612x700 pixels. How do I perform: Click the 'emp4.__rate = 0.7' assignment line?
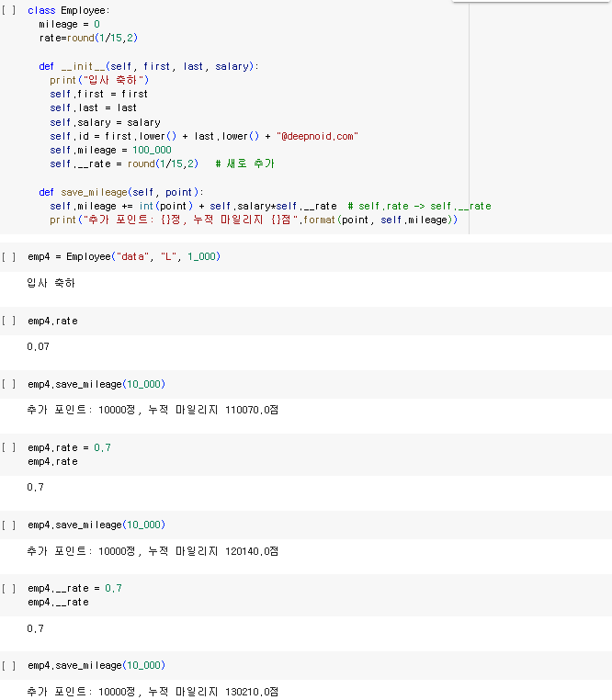74,589
